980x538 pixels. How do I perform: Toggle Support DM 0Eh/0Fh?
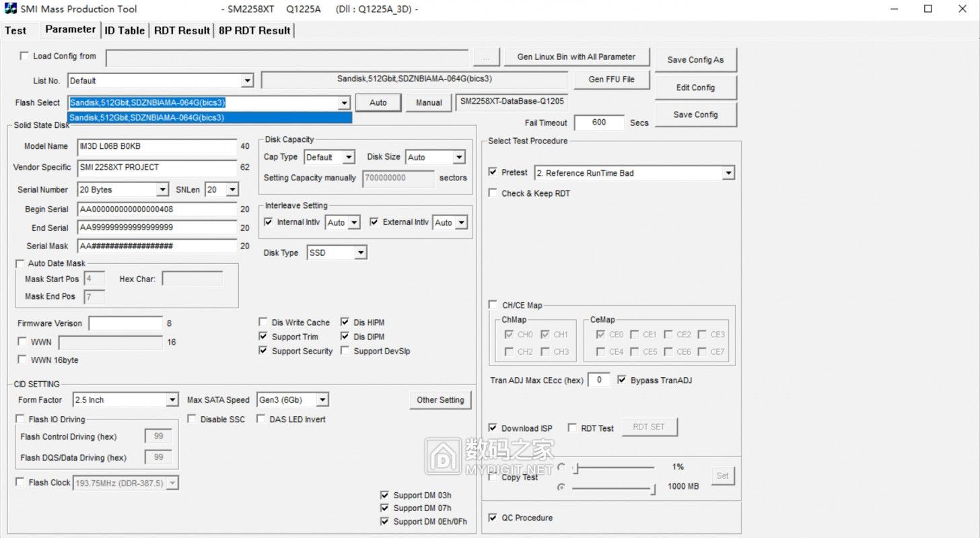(385, 521)
